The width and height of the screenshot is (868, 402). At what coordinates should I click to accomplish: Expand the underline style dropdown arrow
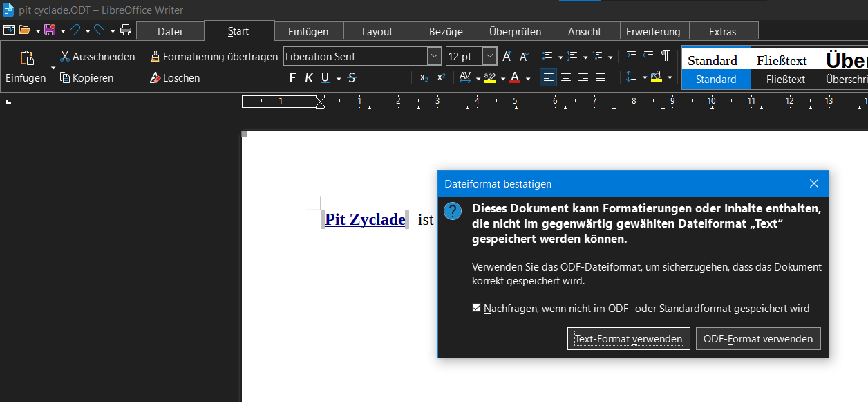pos(339,78)
